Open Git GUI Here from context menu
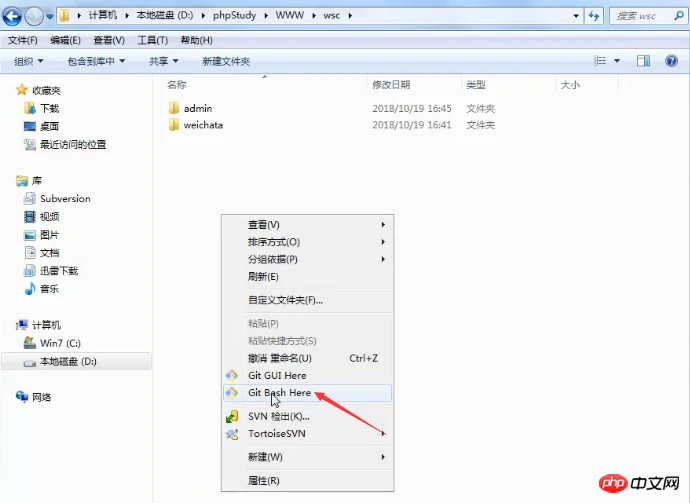 coord(277,375)
